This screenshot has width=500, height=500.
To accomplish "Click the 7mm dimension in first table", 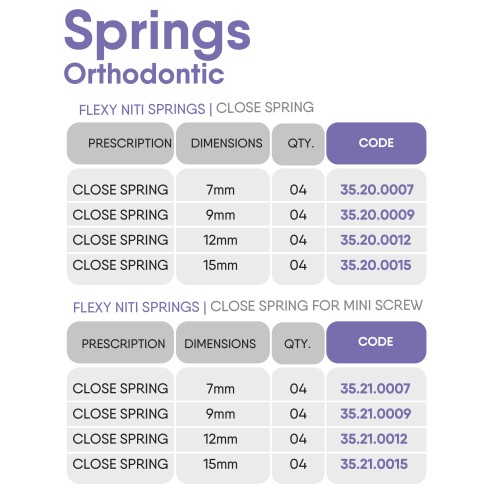I will [220, 190].
